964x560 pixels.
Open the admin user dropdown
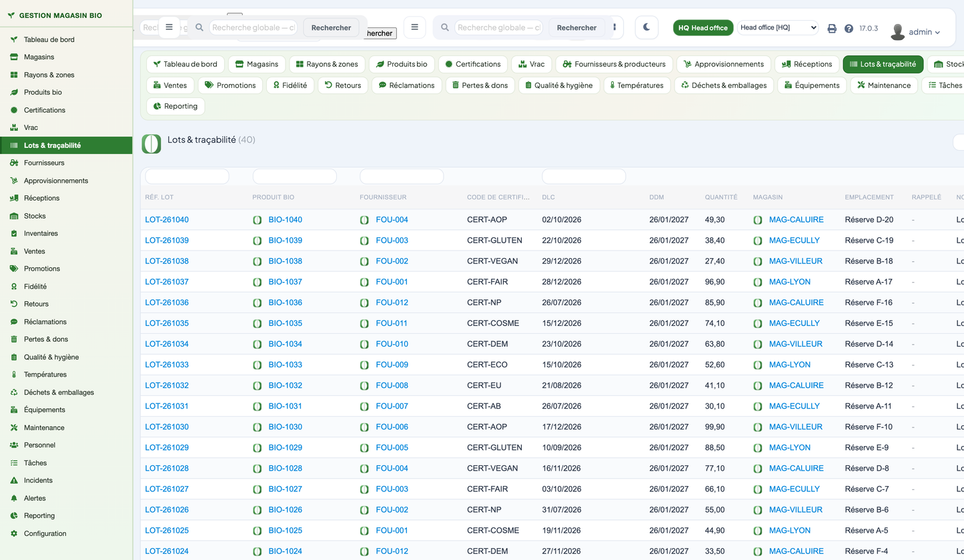pos(916,32)
